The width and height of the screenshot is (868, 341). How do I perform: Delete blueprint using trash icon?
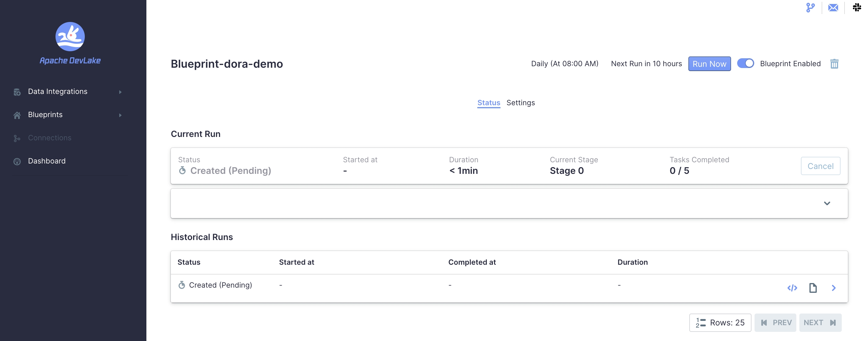pyautogui.click(x=834, y=64)
